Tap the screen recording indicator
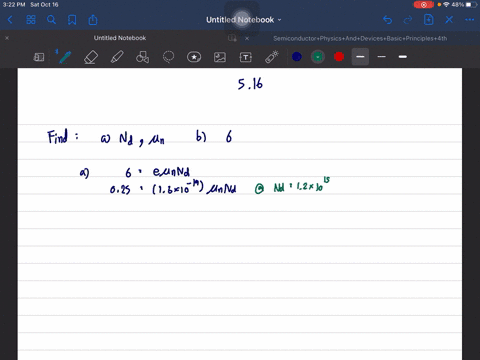480x360 pixels. point(424,5)
